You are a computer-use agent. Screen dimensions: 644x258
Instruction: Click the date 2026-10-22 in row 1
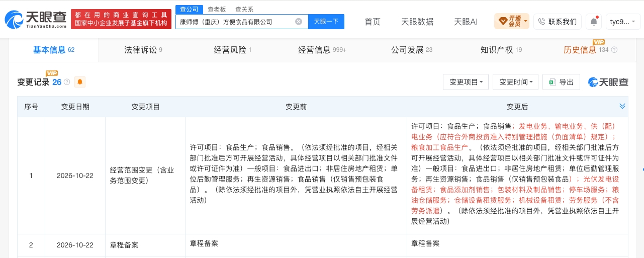[x=75, y=176]
